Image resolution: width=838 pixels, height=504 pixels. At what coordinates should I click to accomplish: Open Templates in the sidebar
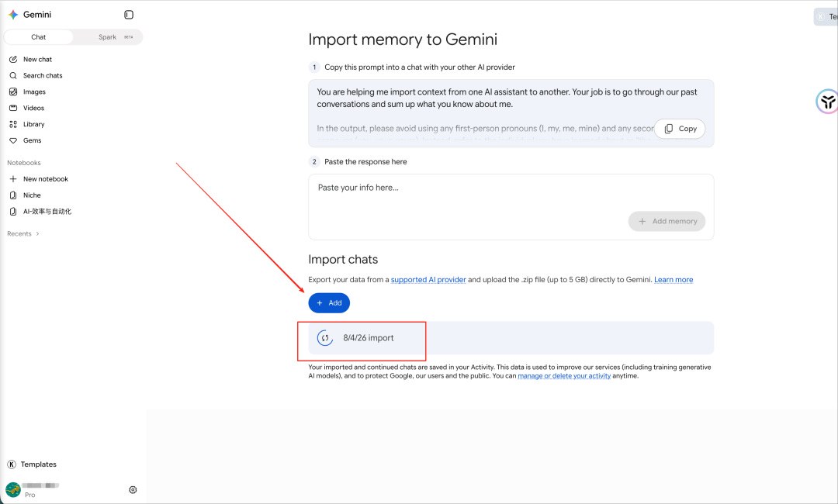click(39, 464)
